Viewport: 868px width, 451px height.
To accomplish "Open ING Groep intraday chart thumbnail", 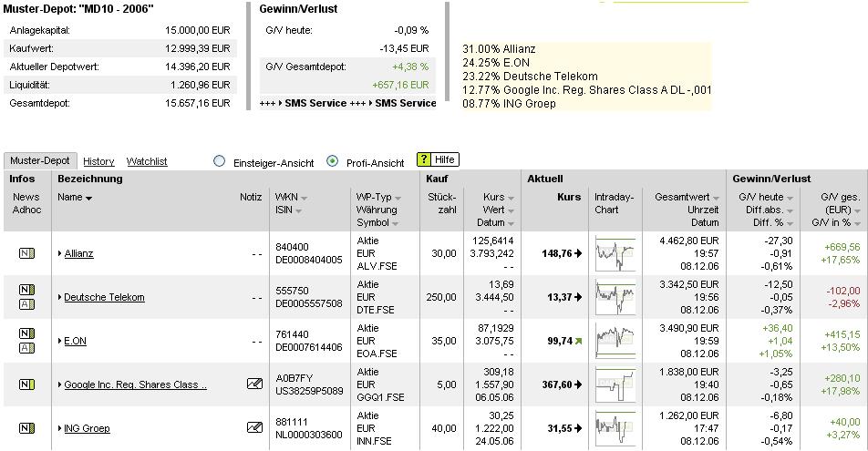I will coord(615,428).
